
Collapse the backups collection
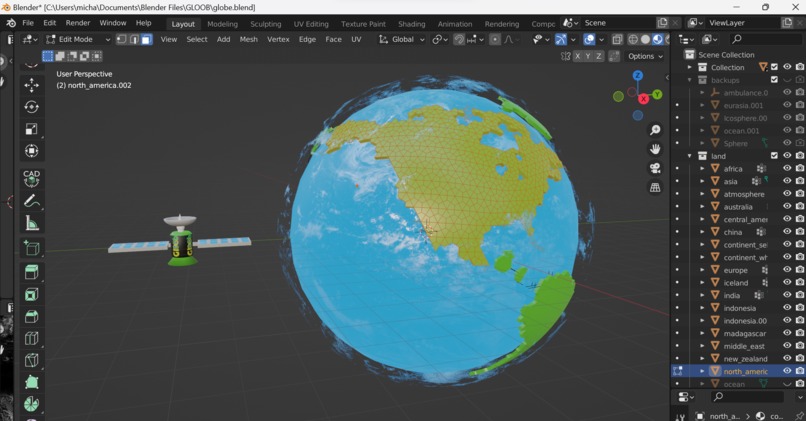click(690, 80)
